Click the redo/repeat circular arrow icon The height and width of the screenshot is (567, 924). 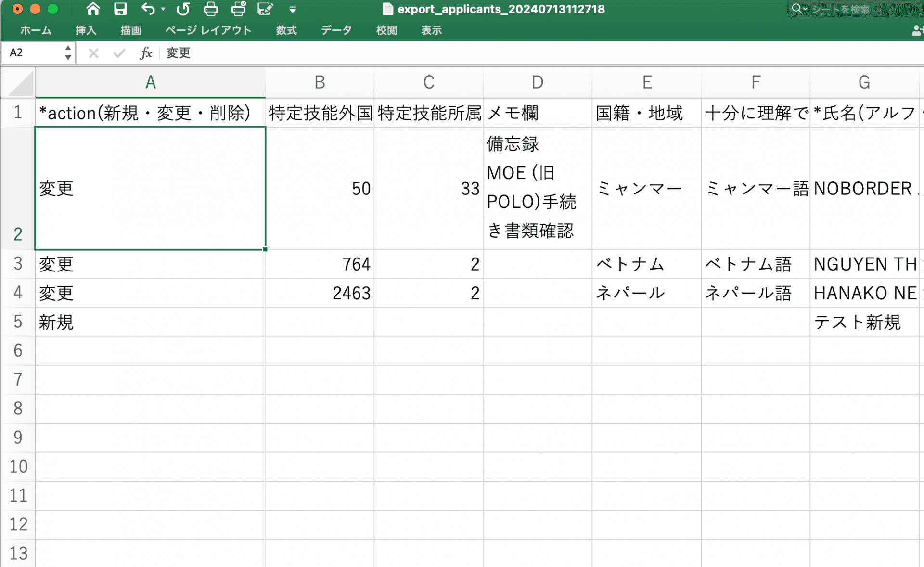(x=183, y=9)
